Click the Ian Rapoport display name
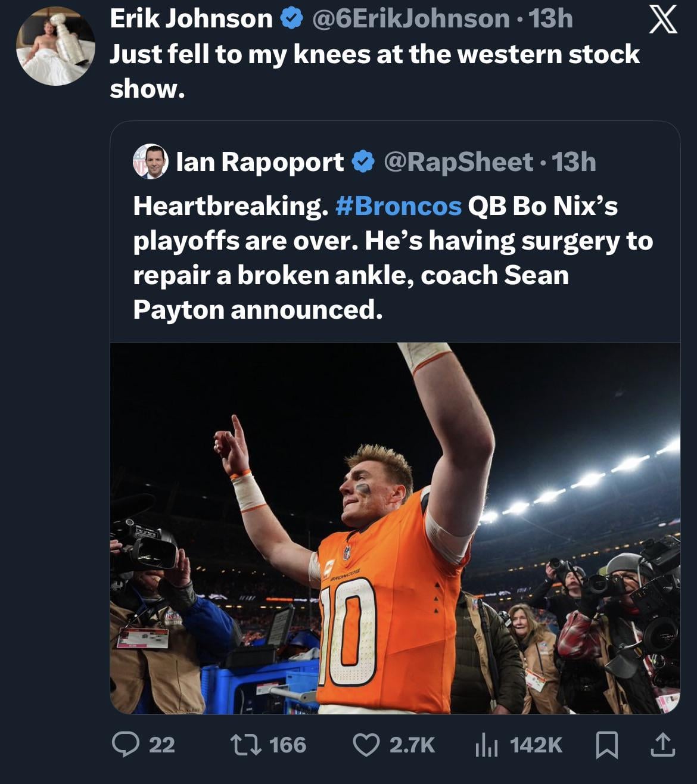 [260, 162]
